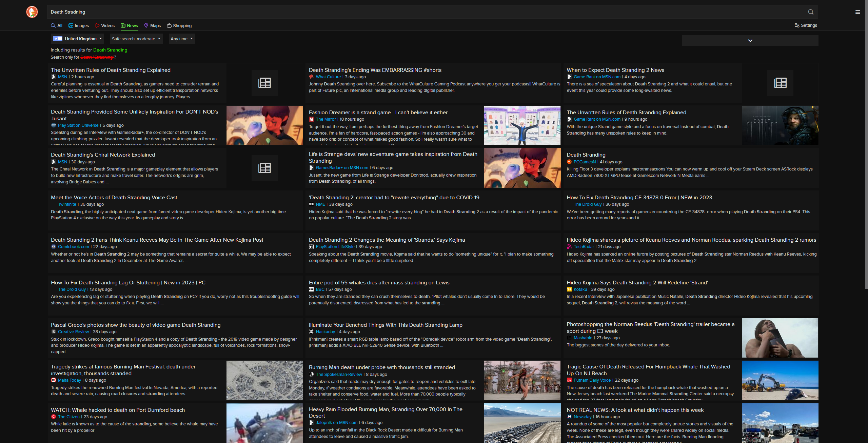Click the site logo in top-left corner

pos(32,12)
